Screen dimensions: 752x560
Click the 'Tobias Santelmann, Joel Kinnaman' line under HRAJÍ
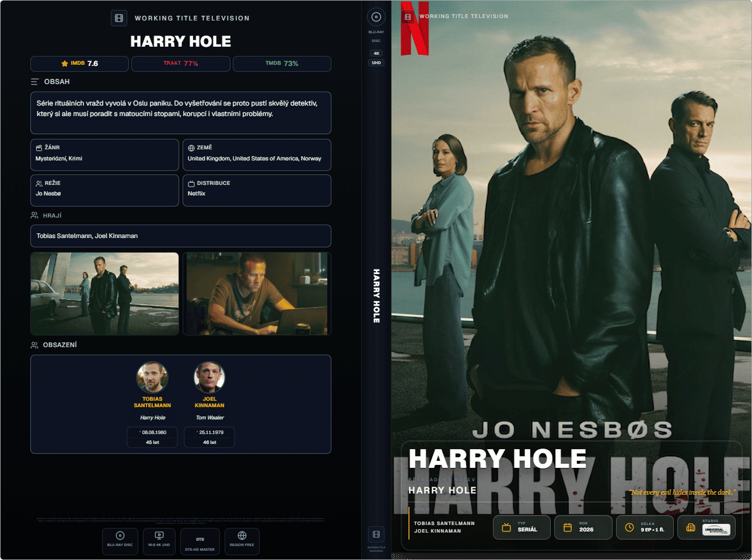click(x=87, y=236)
